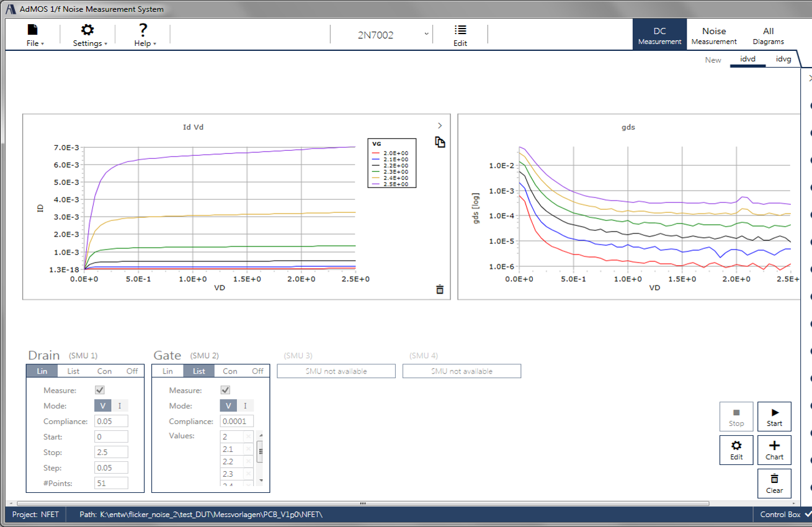Switch to the Noise Measurement tab

(714, 35)
